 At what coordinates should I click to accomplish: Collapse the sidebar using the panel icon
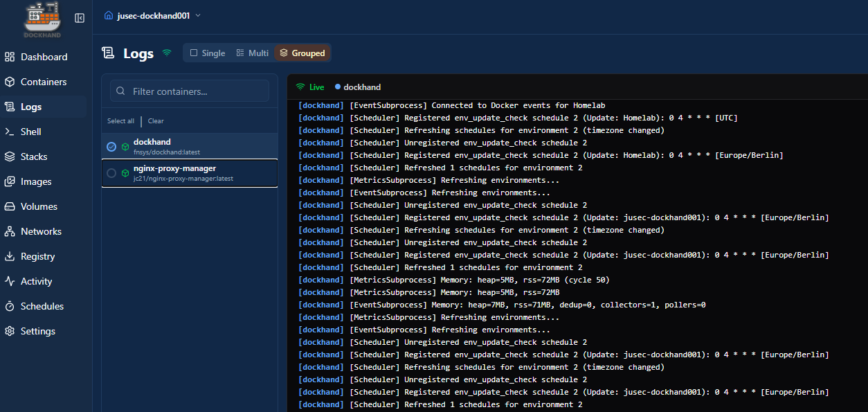80,18
